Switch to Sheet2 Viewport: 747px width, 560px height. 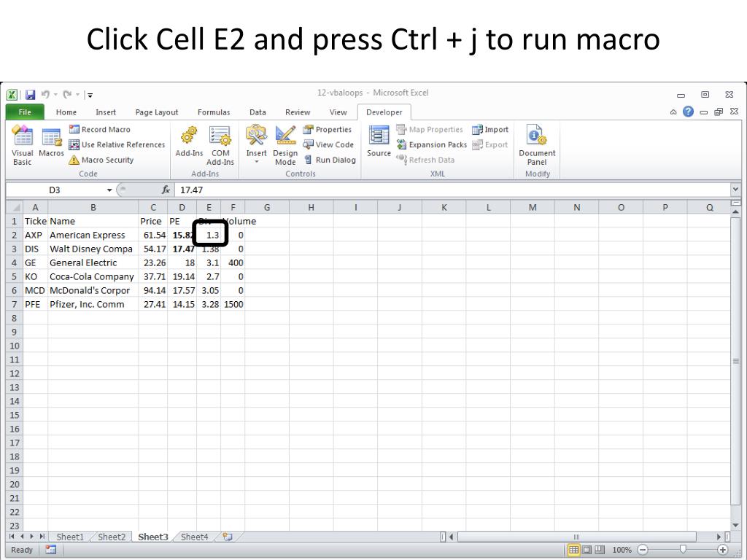tap(112, 537)
